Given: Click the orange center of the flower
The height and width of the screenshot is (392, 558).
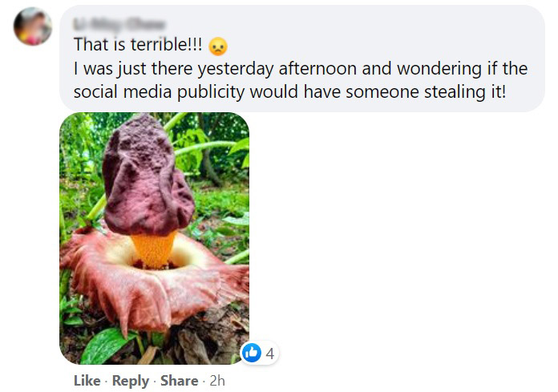Looking at the screenshot, I should coord(154,249).
